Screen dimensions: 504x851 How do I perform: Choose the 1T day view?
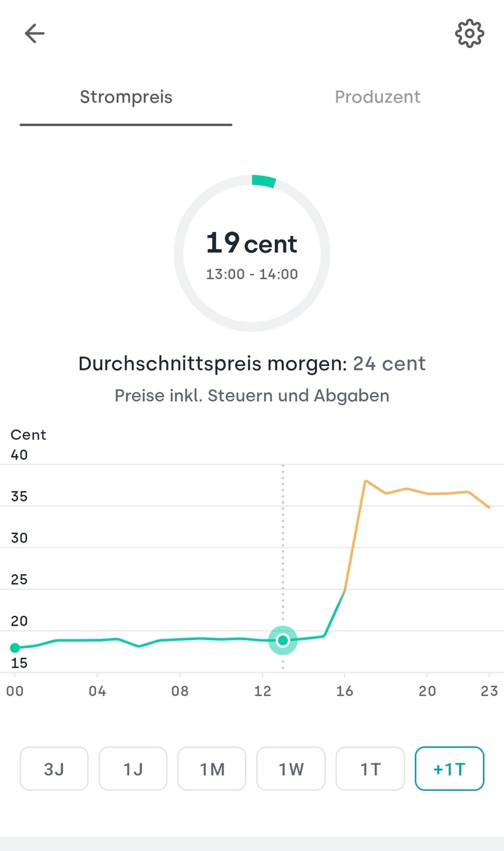(370, 768)
